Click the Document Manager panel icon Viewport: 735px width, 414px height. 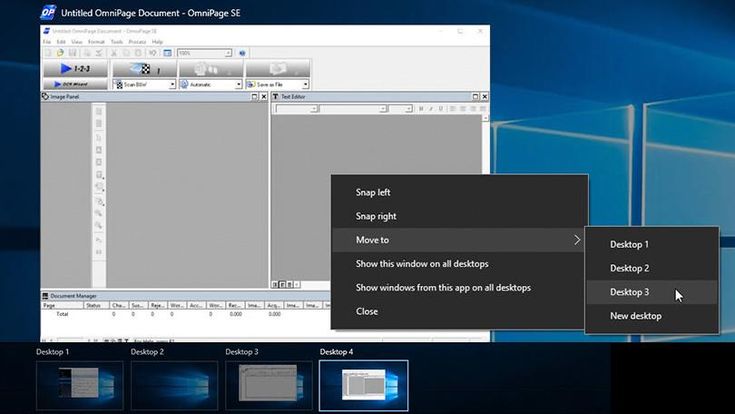45,296
